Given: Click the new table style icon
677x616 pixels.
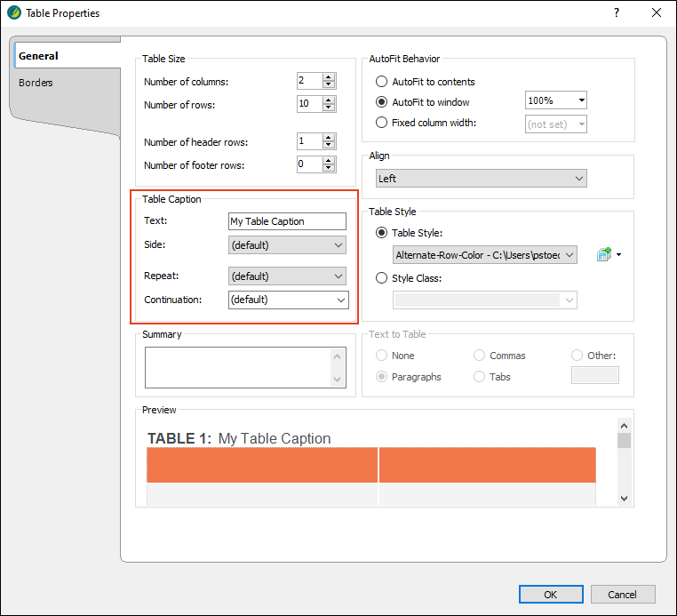Looking at the screenshot, I should pyautogui.click(x=604, y=254).
